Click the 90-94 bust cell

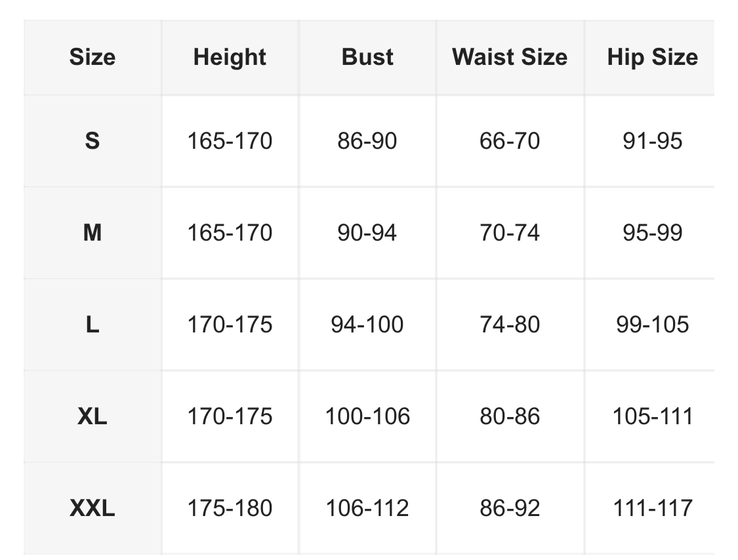tap(367, 233)
